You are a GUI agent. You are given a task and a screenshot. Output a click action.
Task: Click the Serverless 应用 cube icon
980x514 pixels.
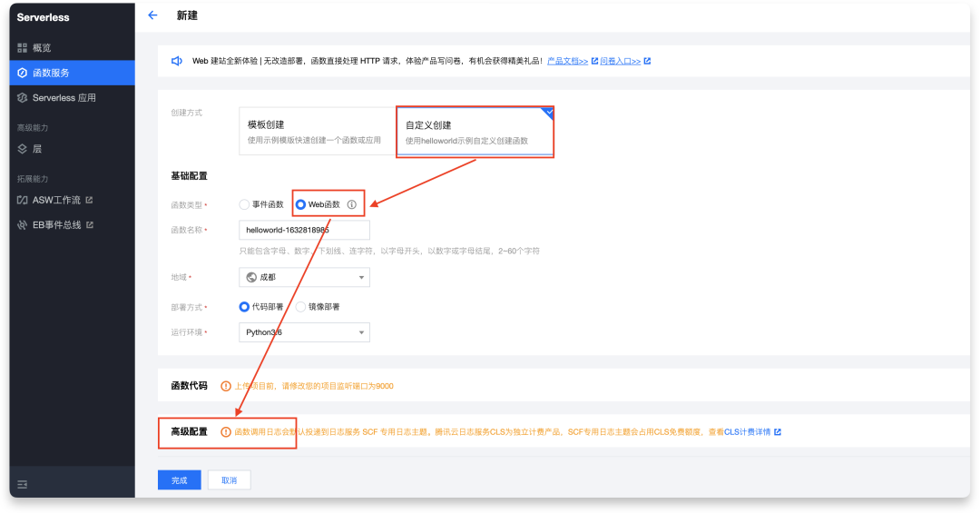(x=23, y=97)
